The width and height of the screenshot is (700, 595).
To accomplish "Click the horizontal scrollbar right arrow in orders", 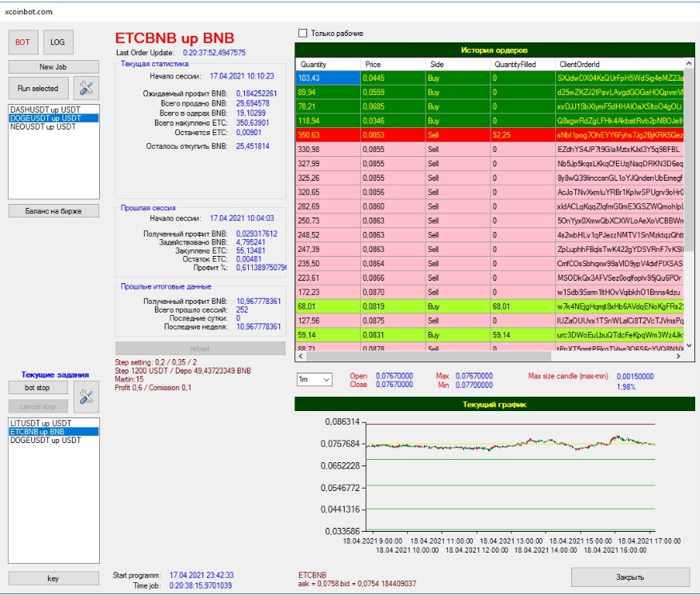I will pos(678,356).
